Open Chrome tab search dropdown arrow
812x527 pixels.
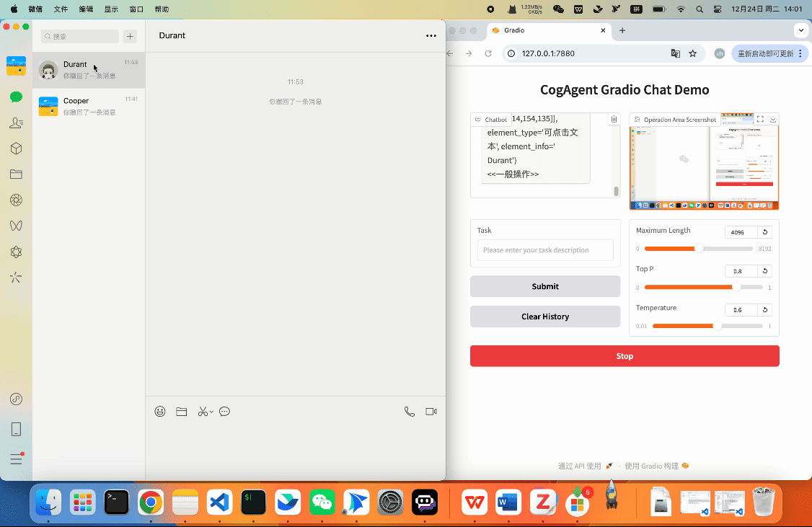(x=800, y=30)
